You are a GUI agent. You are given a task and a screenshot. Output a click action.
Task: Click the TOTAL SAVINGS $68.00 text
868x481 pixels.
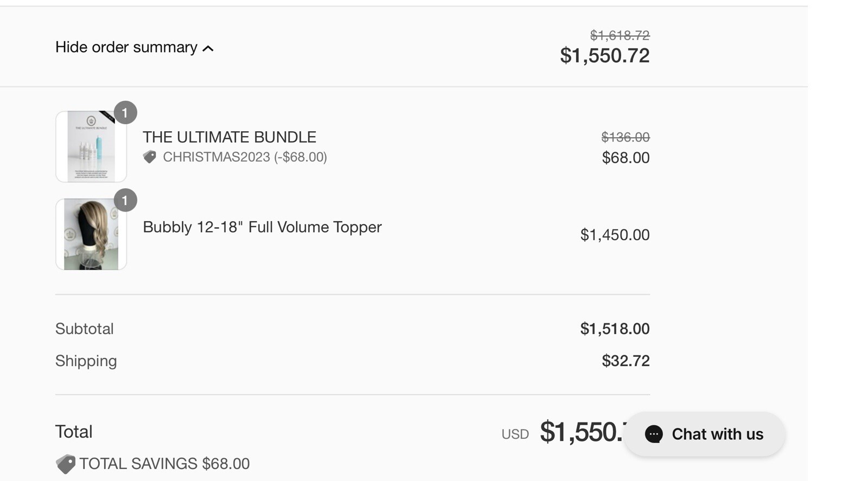(x=164, y=464)
